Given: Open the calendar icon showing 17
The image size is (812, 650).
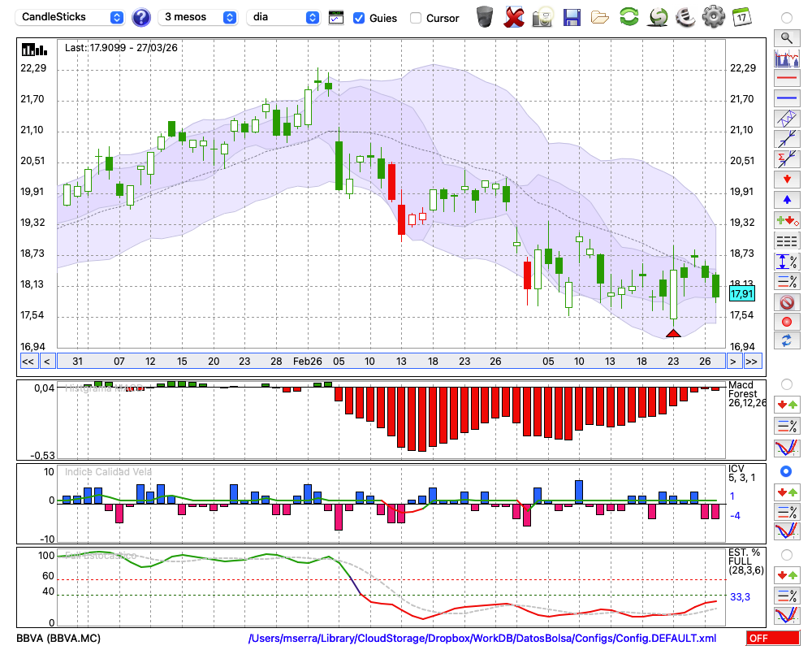Looking at the screenshot, I should [741, 17].
